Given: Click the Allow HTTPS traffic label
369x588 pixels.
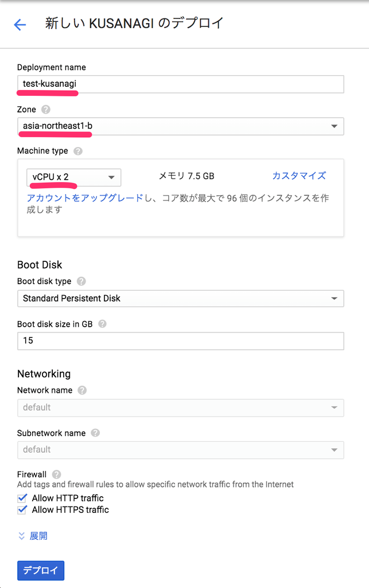Looking at the screenshot, I should 71,510.
